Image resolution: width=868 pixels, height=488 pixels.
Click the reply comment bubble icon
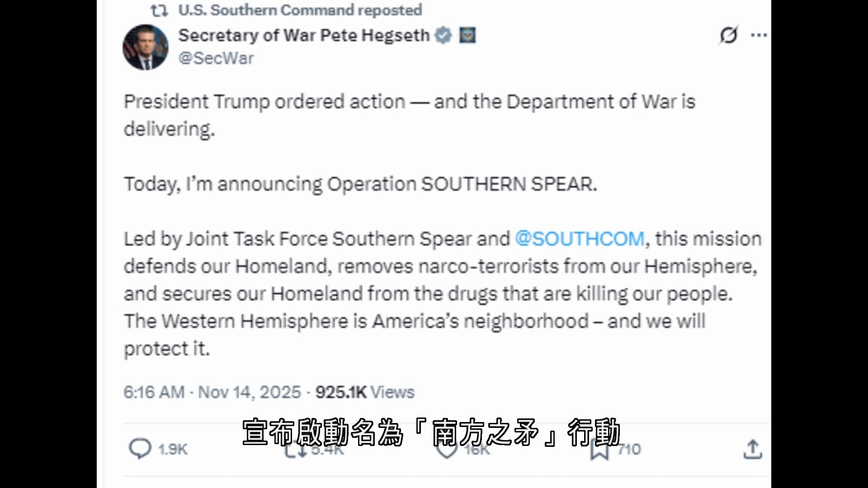point(140,449)
